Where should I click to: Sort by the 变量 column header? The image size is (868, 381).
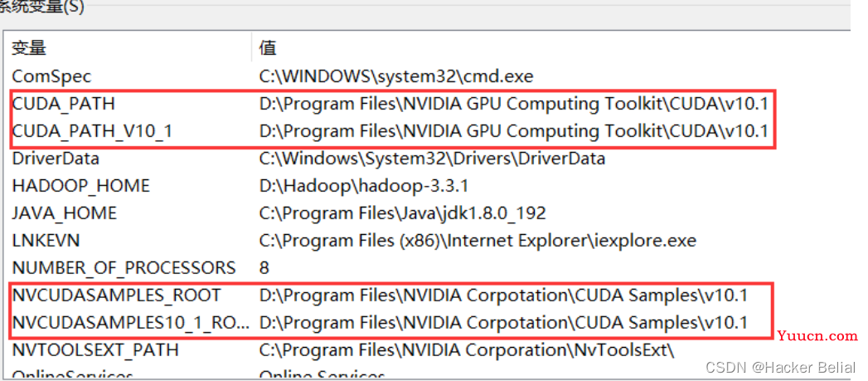pos(128,48)
